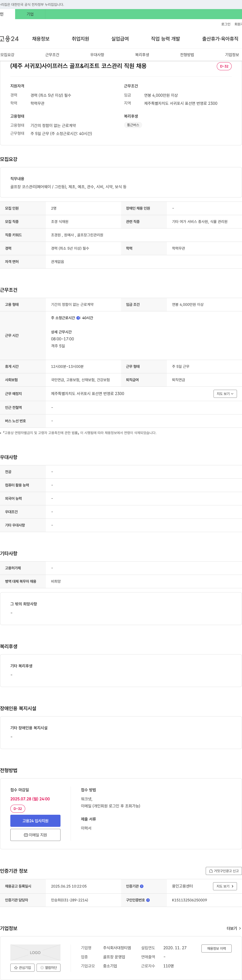Click the contact 민승희(031-289-2214)
Viewport: 242px width, 980px height.
tap(70, 900)
